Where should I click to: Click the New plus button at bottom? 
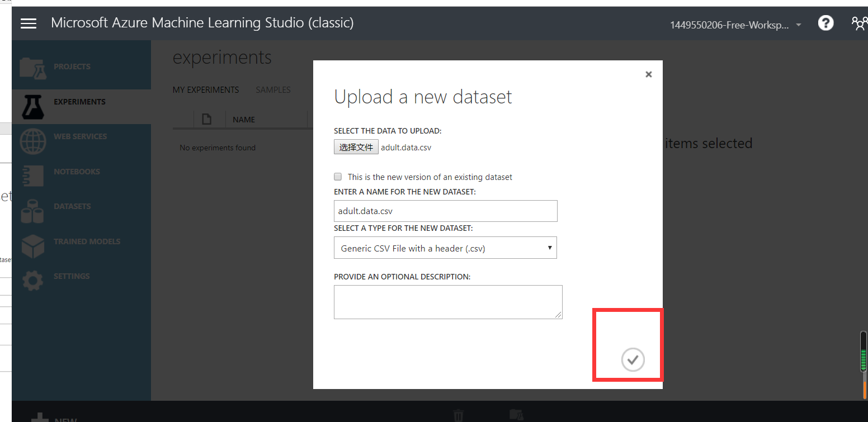pos(54,418)
